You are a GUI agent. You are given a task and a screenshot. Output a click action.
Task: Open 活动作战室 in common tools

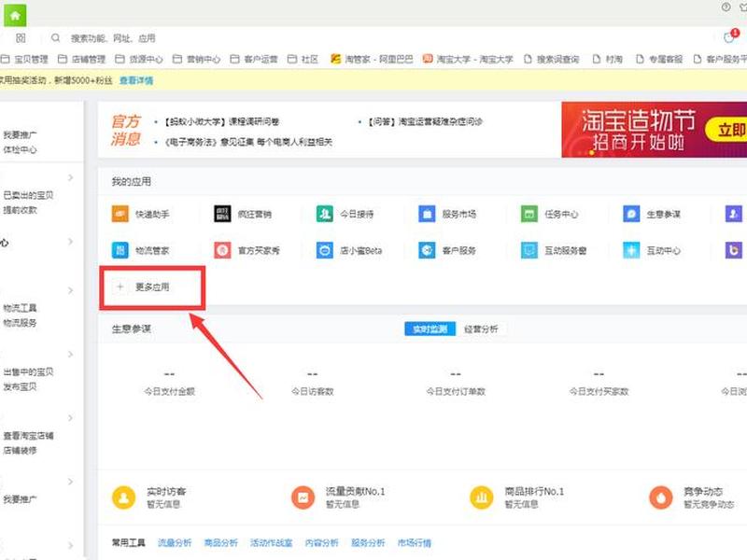point(271,543)
